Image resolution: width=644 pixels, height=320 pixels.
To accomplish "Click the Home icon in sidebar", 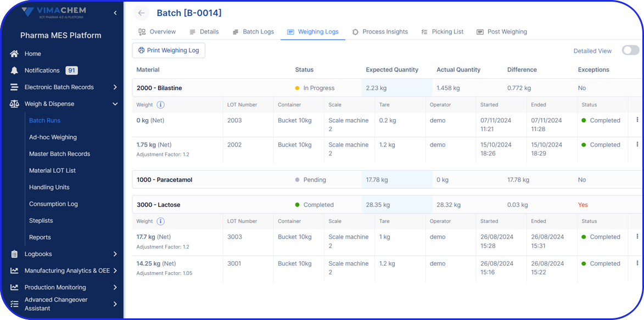I will [14, 54].
